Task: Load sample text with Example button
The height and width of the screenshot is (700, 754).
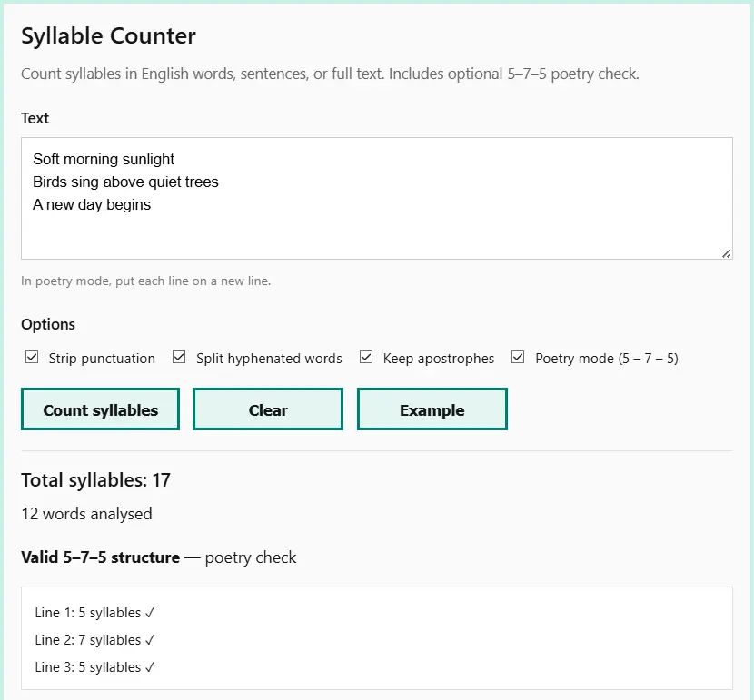Action: [432, 409]
